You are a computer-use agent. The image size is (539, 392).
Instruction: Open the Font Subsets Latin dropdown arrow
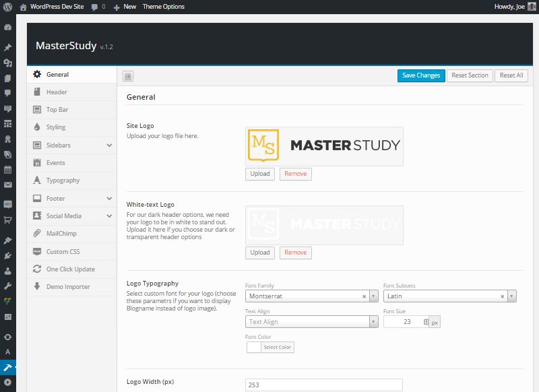point(512,296)
